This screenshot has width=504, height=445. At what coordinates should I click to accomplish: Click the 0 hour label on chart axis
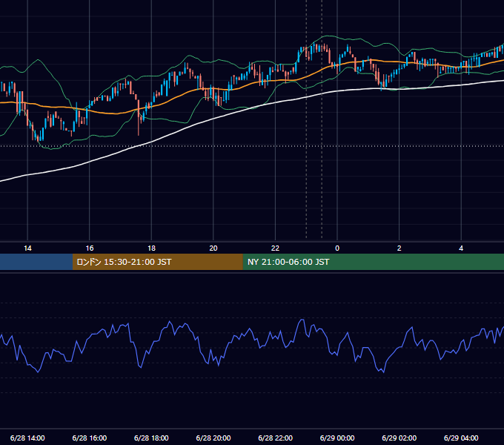[x=337, y=248]
